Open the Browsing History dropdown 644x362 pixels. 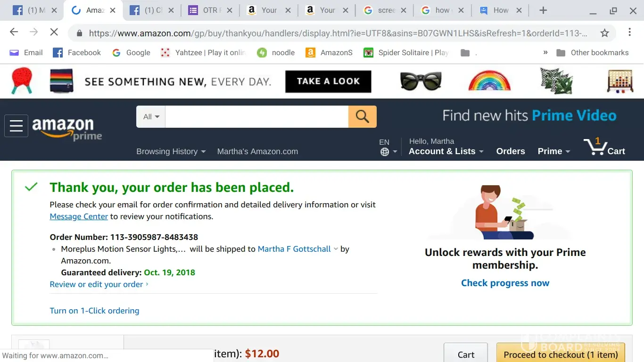coord(171,151)
